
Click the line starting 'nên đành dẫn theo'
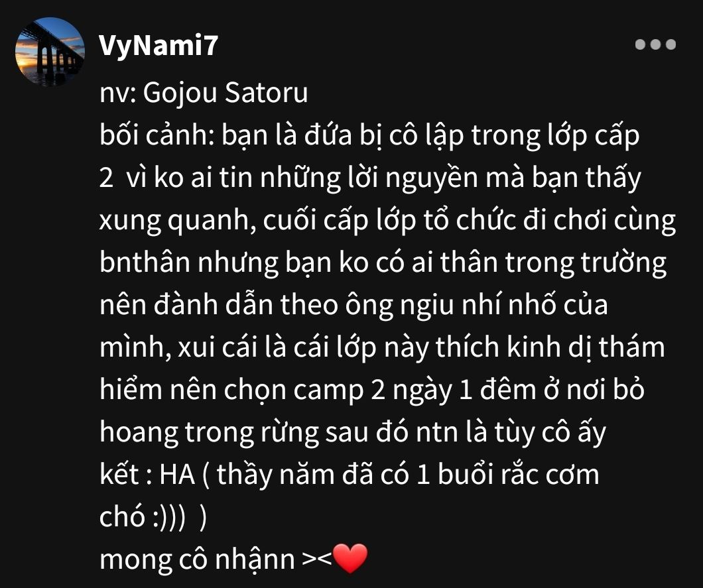pos(353,305)
